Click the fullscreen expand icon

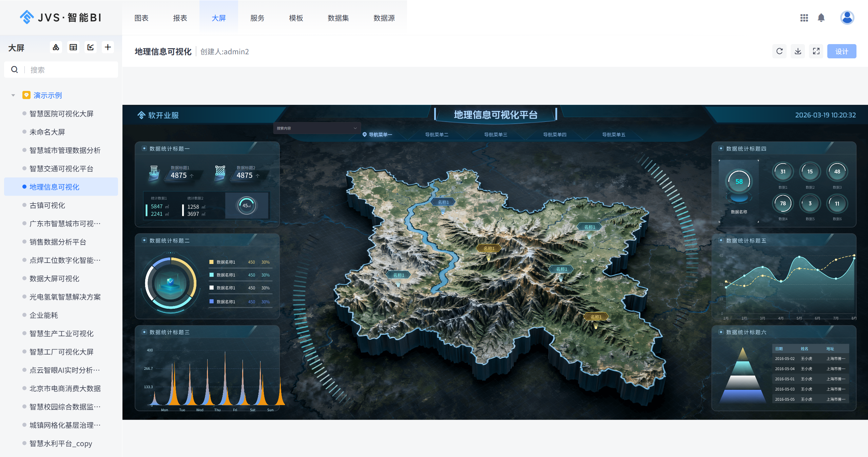[816, 51]
